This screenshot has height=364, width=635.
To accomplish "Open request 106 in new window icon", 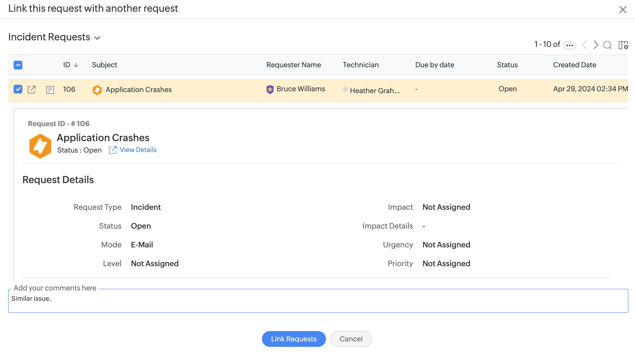I will pos(32,90).
